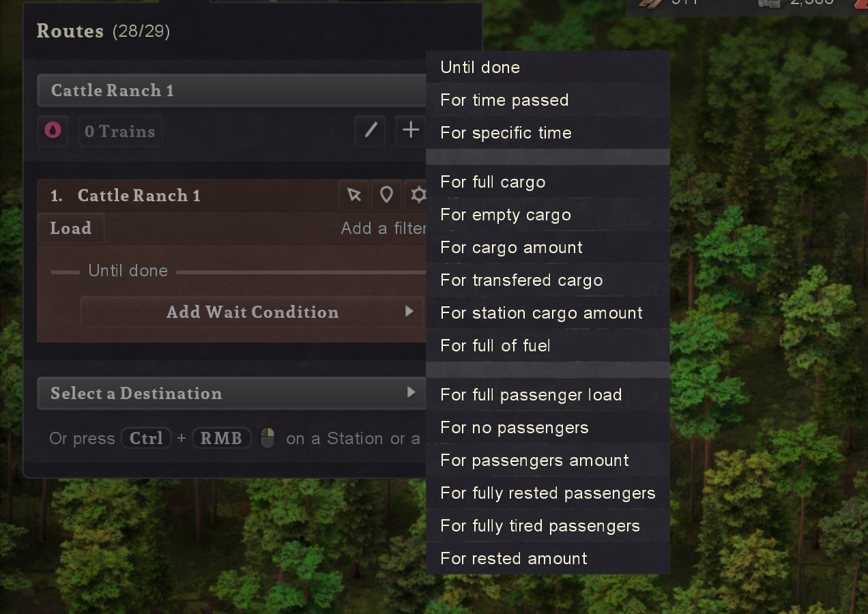Open the gear settings icon on stop 1
The width and height of the screenshot is (868, 614).
tap(417, 196)
